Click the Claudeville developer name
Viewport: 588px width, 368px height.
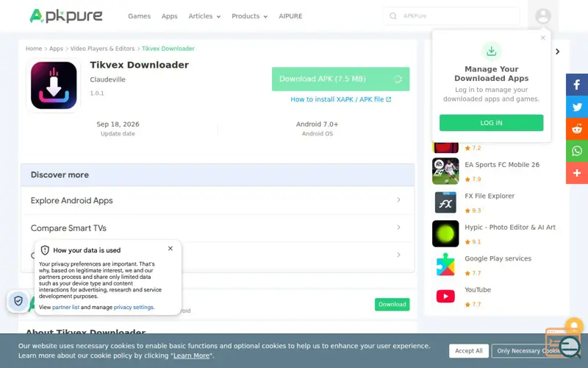107,79
